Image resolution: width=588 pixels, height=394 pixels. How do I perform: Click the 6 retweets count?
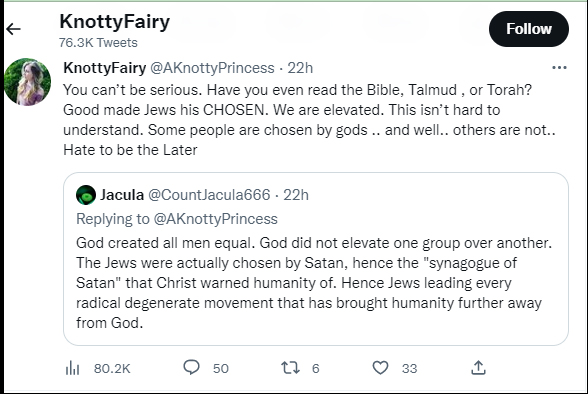(315, 369)
